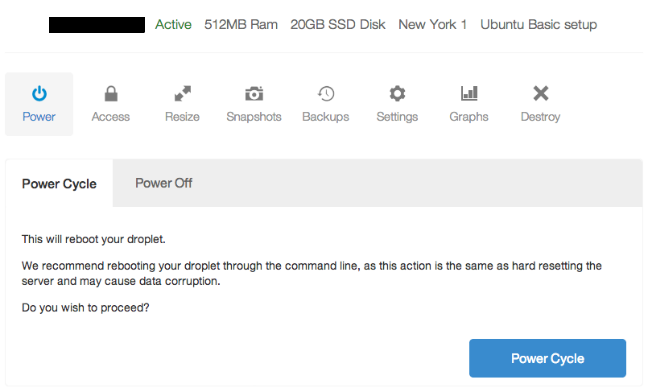Select the Power Cycle tab
This screenshot has width=648, height=390.
click(x=59, y=183)
